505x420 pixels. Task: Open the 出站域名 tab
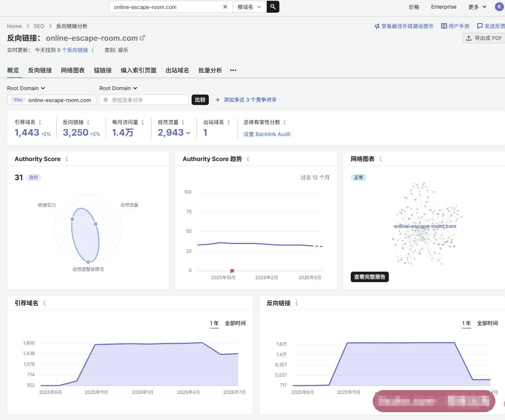(177, 70)
